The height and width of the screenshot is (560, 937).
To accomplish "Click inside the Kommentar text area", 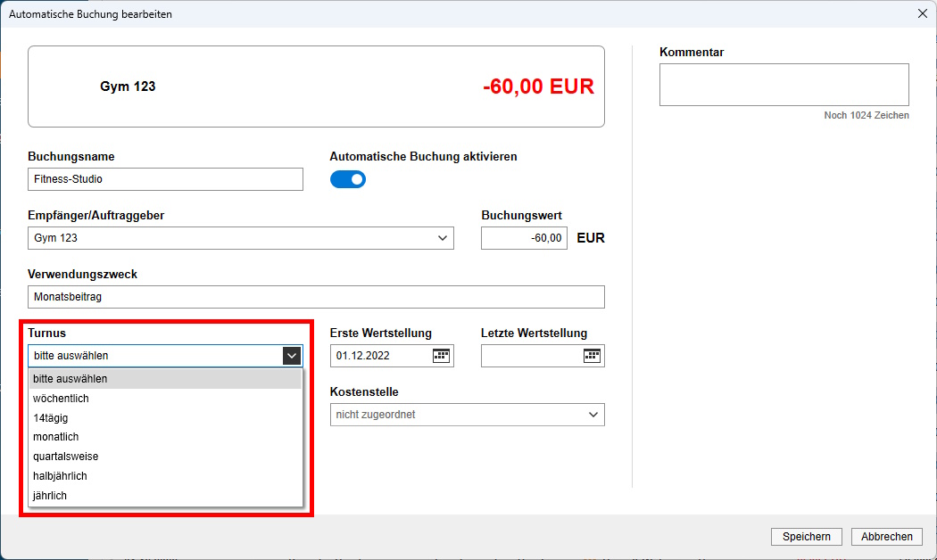I will [784, 84].
